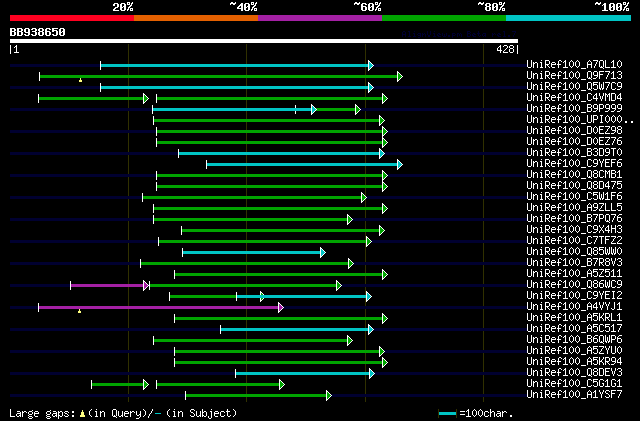This screenshot has height=421, width=640.
Task: Click the first short green segment of C5G1G1
Action: [x=120, y=385]
